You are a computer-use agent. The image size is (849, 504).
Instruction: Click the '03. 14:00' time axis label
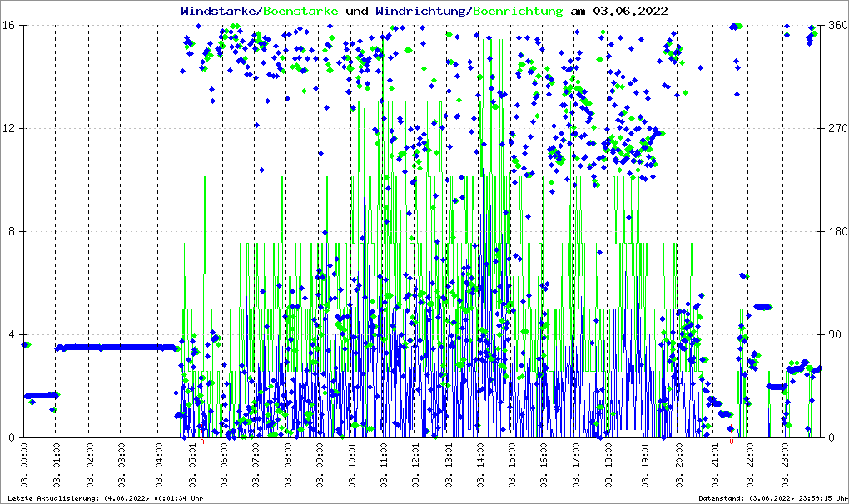pos(479,465)
